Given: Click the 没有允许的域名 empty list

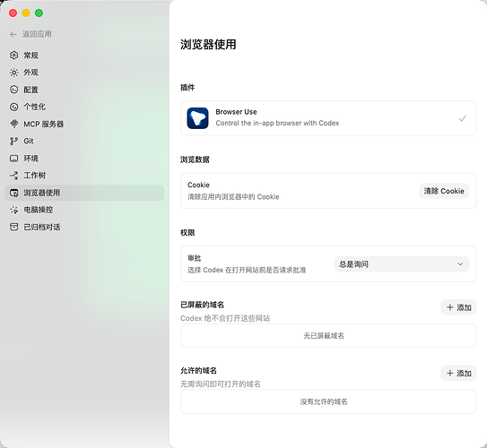Looking at the screenshot, I should tap(328, 401).
